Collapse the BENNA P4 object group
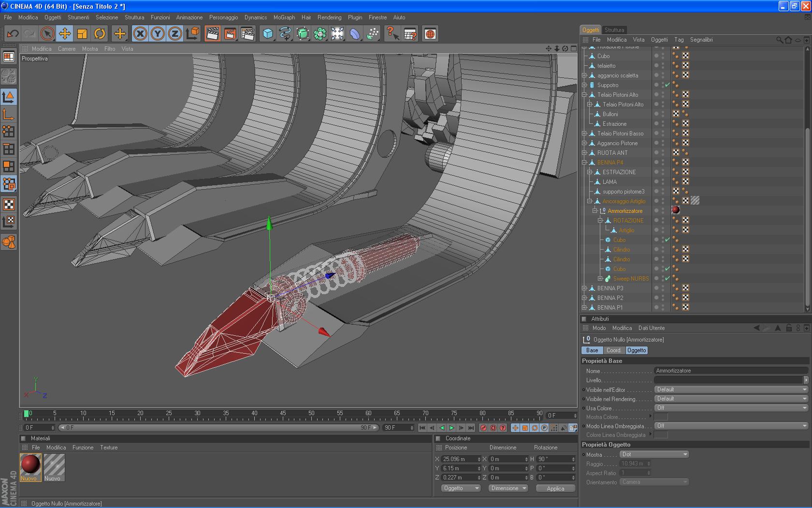812x508 pixels. (x=584, y=163)
